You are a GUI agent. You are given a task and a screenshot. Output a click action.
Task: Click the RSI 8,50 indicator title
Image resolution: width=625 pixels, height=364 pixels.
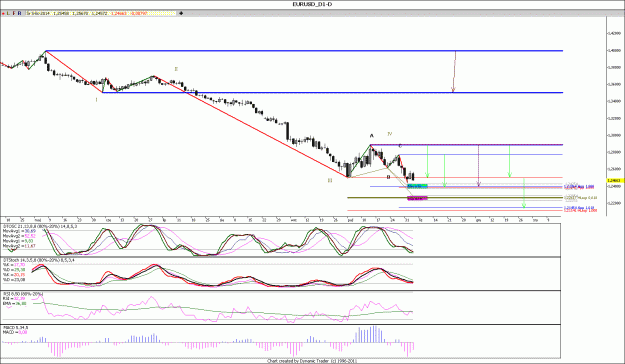point(22,294)
